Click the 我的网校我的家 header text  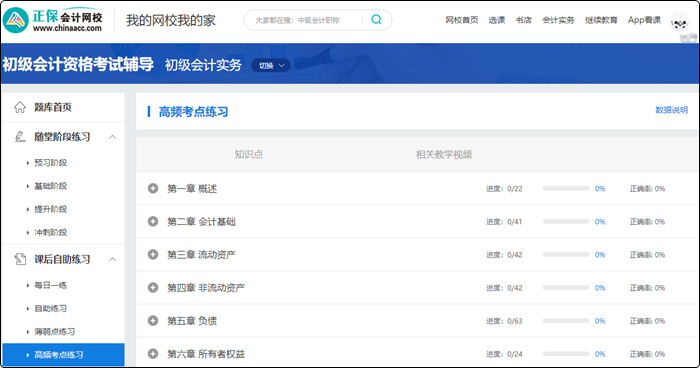coord(171,20)
